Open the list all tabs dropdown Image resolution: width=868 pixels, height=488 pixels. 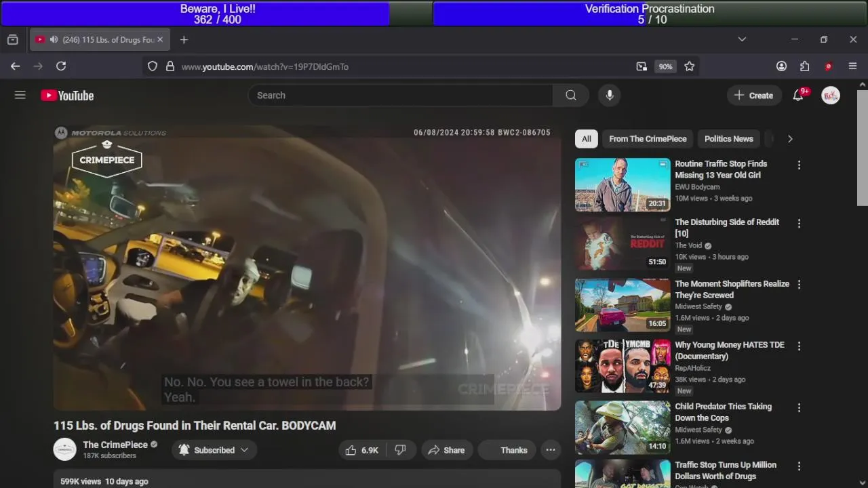pyautogui.click(x=742, y=39)
